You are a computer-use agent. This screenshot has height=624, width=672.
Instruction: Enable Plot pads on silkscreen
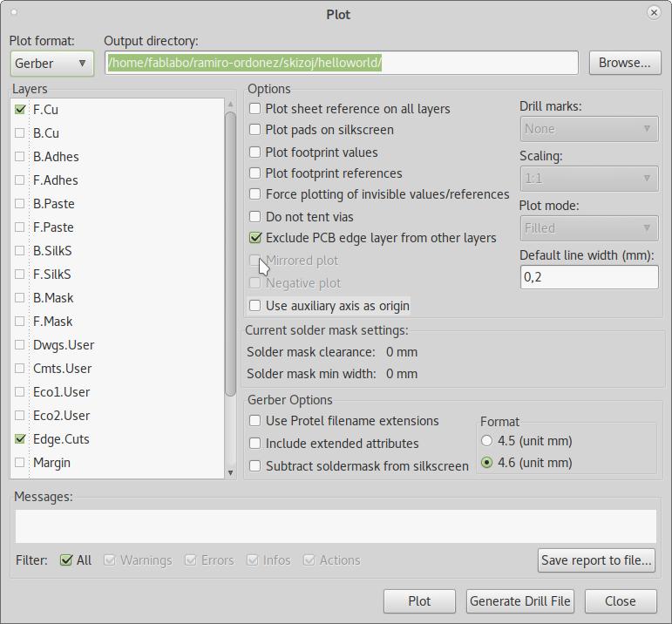(255, 129)
